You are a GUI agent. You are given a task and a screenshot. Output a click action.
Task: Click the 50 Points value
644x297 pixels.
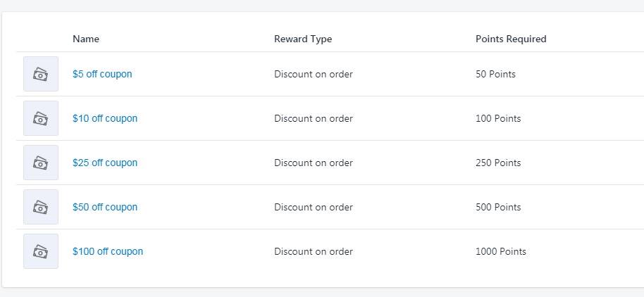pyautogui.click(x=495, y=75)
